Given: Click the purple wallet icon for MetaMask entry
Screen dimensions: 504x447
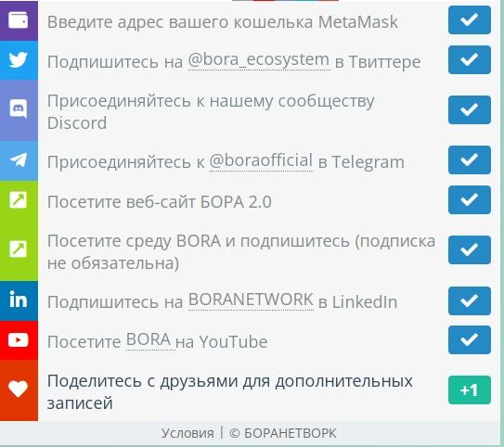Looking at the screenshot, I should tap(19, 20).
